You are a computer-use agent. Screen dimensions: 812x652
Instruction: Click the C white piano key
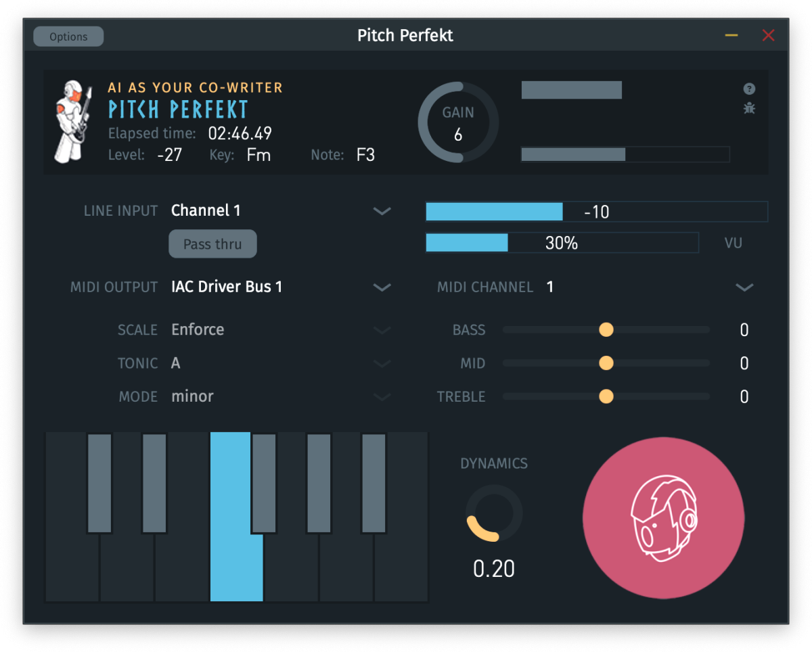[72, 568]
